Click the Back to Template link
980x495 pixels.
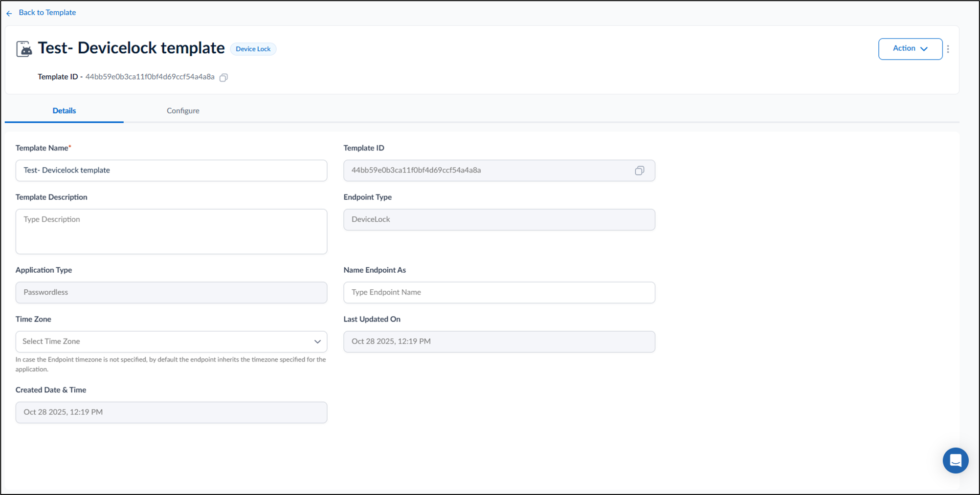(47, 13)
